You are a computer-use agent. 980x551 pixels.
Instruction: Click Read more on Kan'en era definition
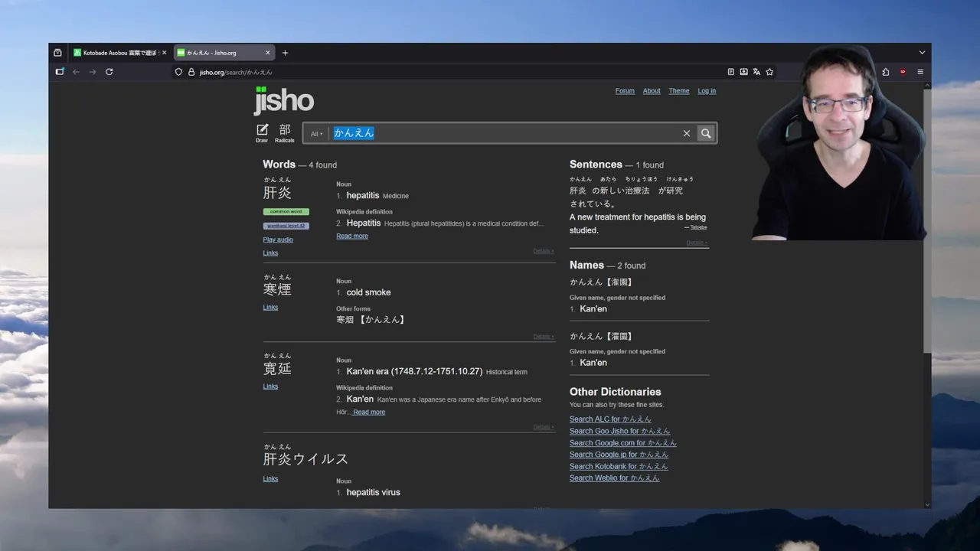[x=369, y=412]
